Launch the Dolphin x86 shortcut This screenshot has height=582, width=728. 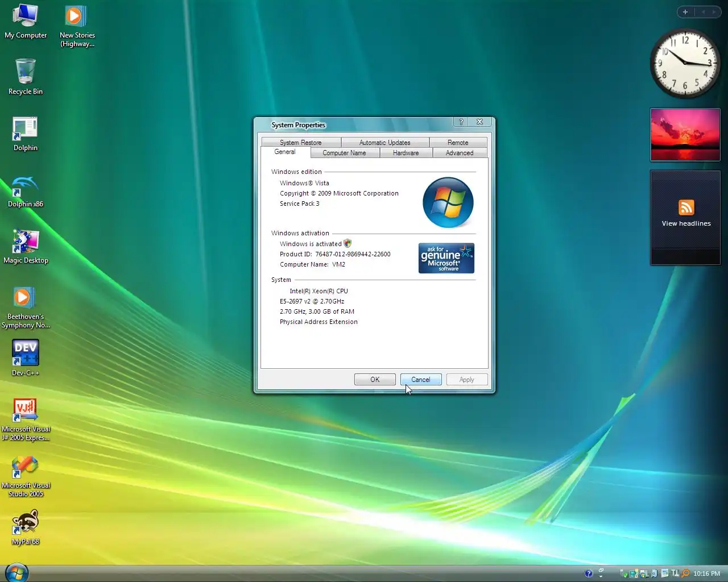(x=26, y=190)
